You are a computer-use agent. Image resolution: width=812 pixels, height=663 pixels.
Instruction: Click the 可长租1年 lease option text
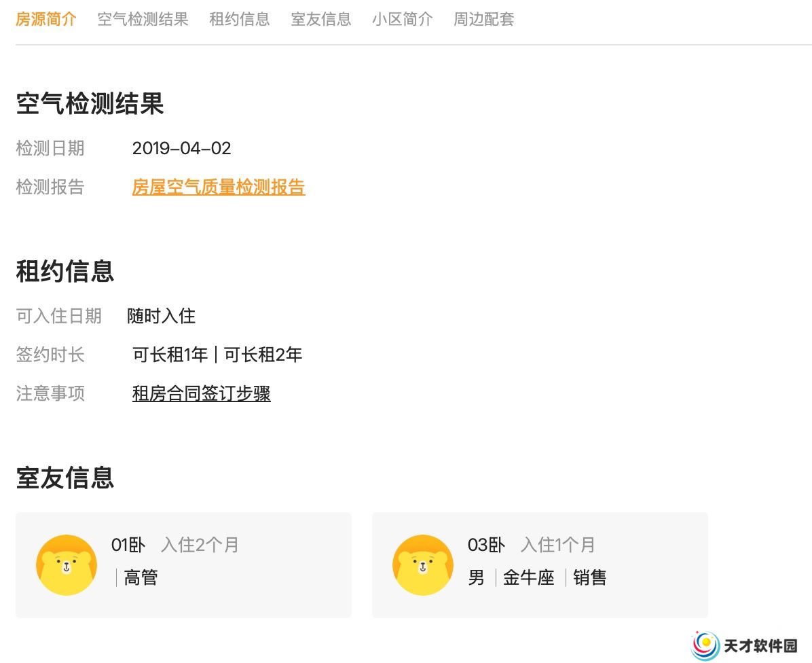(170, 355)
